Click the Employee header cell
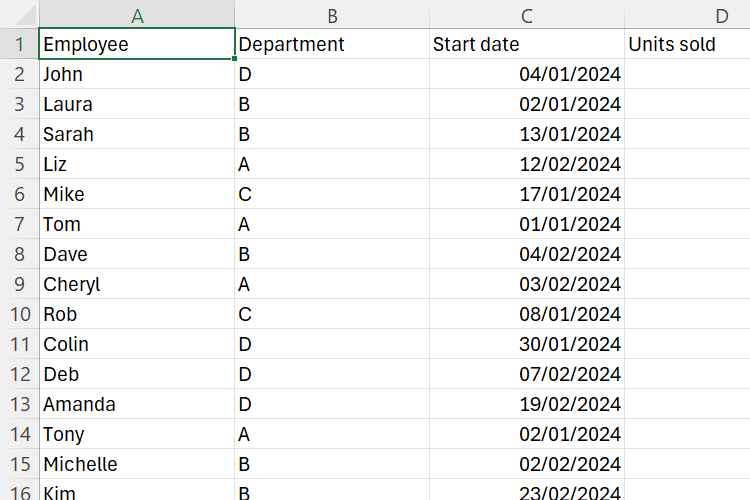 click(137, 44)
